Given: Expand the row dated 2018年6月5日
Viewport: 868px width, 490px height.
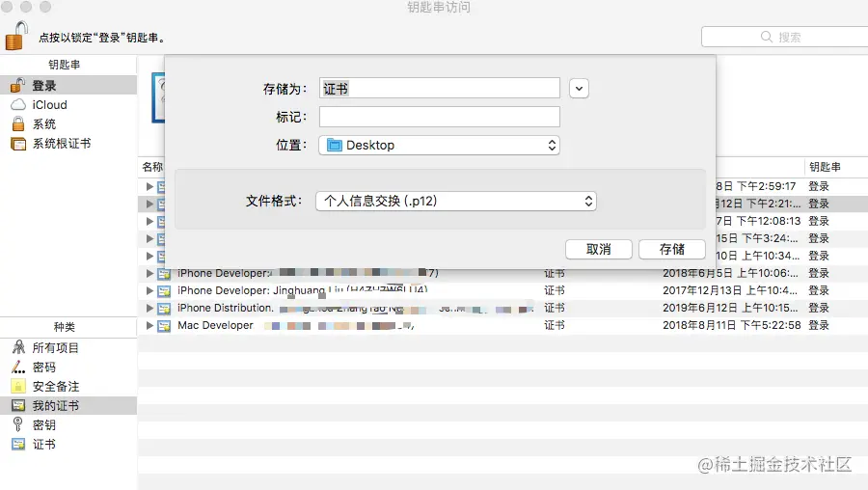Looking at the screenshot, I should click(x=149, y=273).
